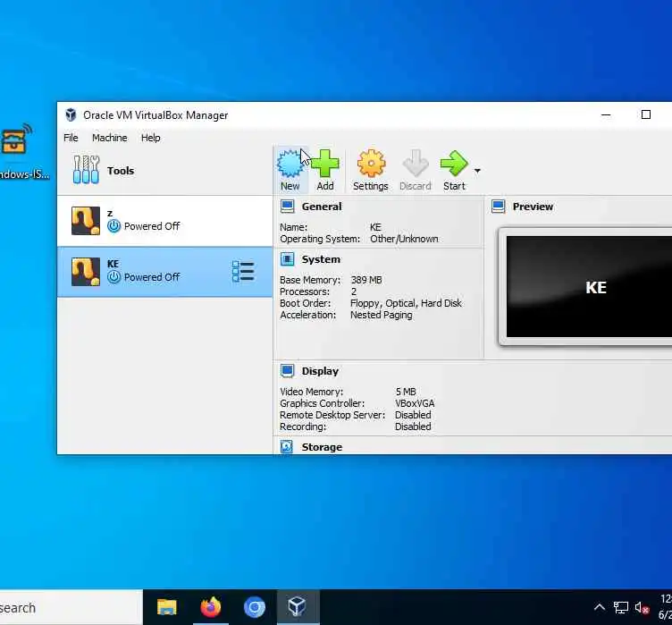The width and height of the screenshot is (672, 625).
Task: Click the Remote Desktop Server Disabled value
Action: click(413, 415)
